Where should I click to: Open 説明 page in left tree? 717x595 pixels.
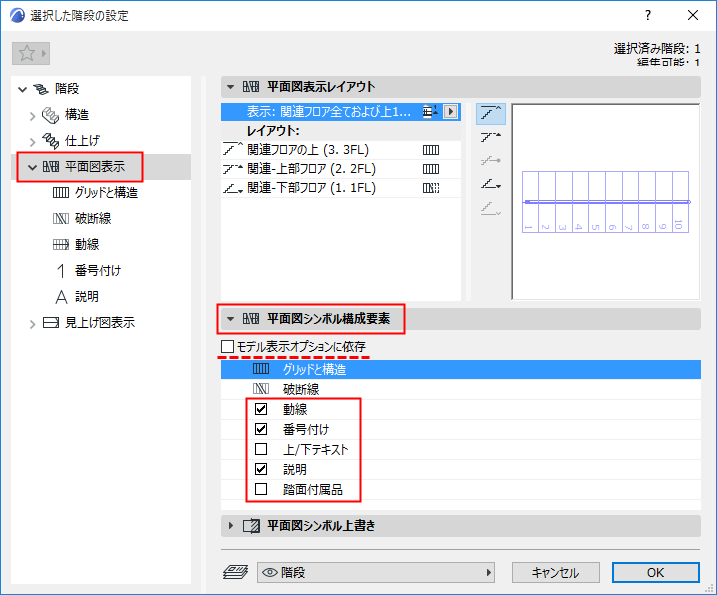(87, 297)
